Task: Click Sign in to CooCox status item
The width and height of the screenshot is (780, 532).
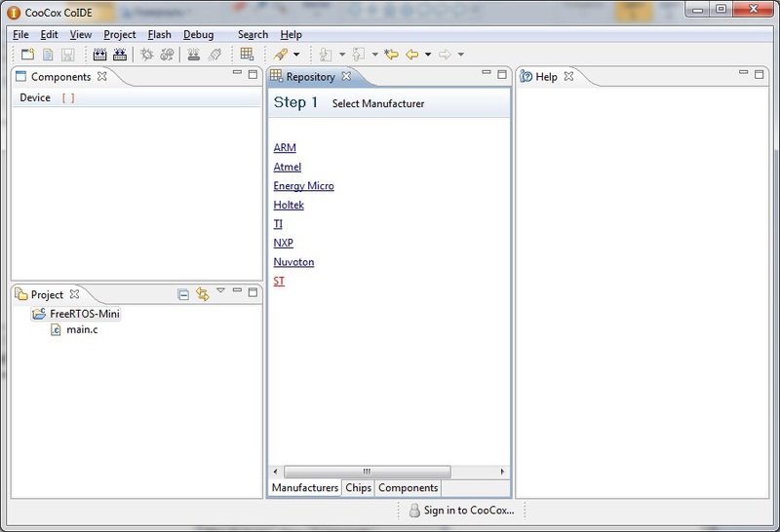Action: 461,511
